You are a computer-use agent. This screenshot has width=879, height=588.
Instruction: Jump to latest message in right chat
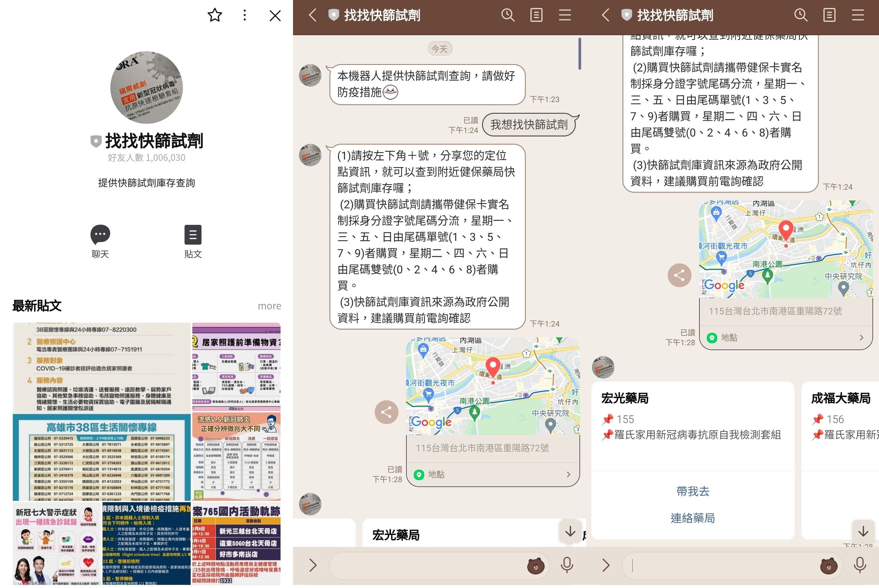[863, 531]
